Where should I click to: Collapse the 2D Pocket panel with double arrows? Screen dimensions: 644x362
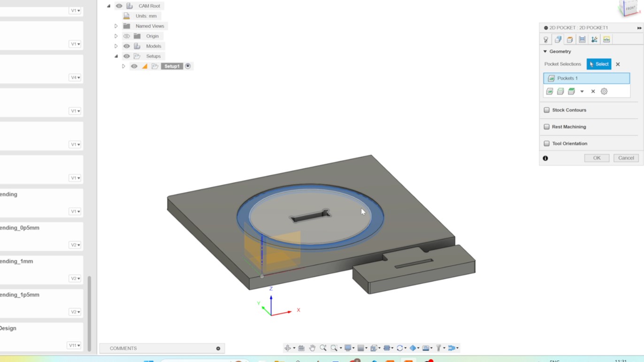coord(639,28)
